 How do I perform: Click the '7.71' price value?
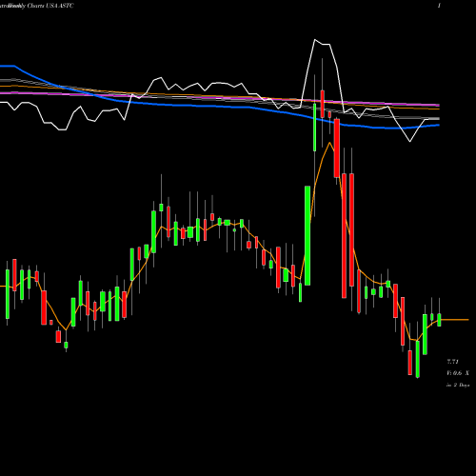point(452,362)
